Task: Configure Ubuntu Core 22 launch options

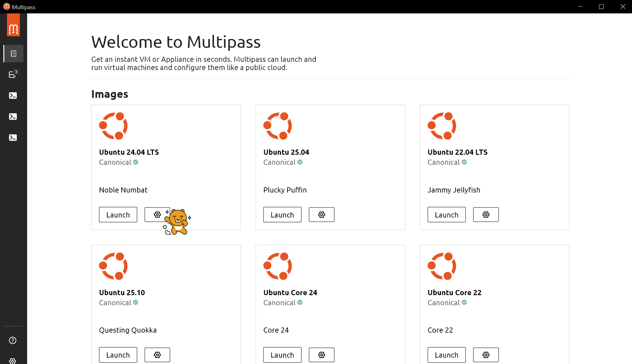Action: tap(486, 355)
